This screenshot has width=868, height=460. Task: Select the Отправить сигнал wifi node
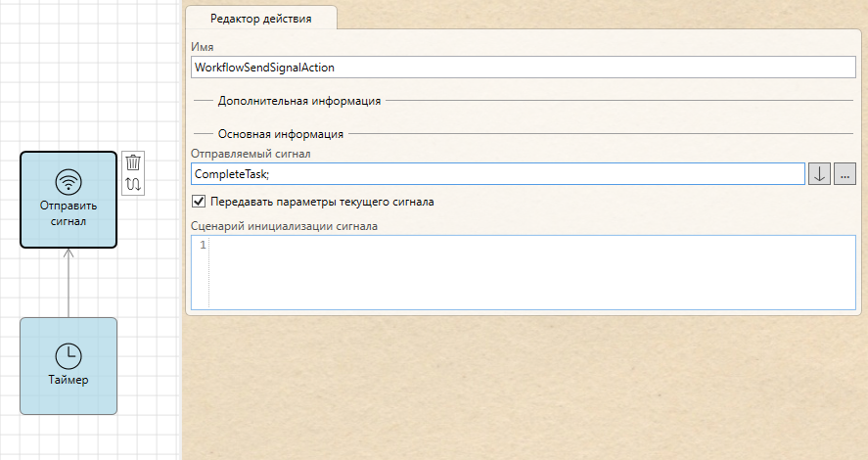[69, 200]
